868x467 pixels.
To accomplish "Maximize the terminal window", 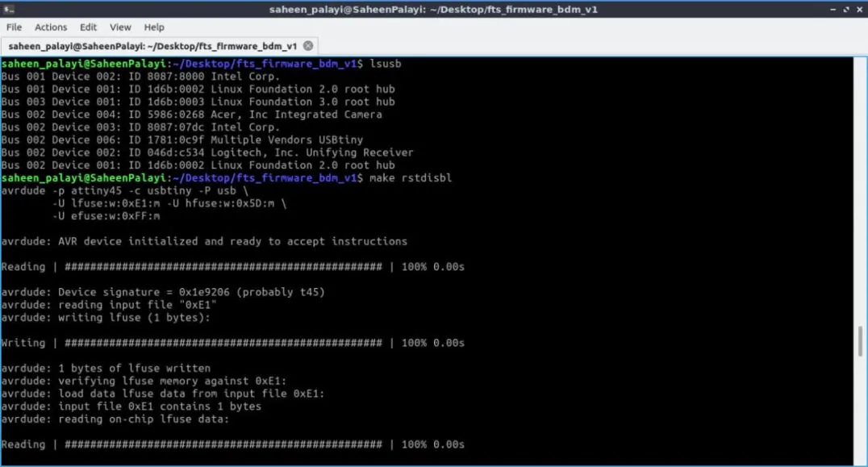I will pos(846,10).
